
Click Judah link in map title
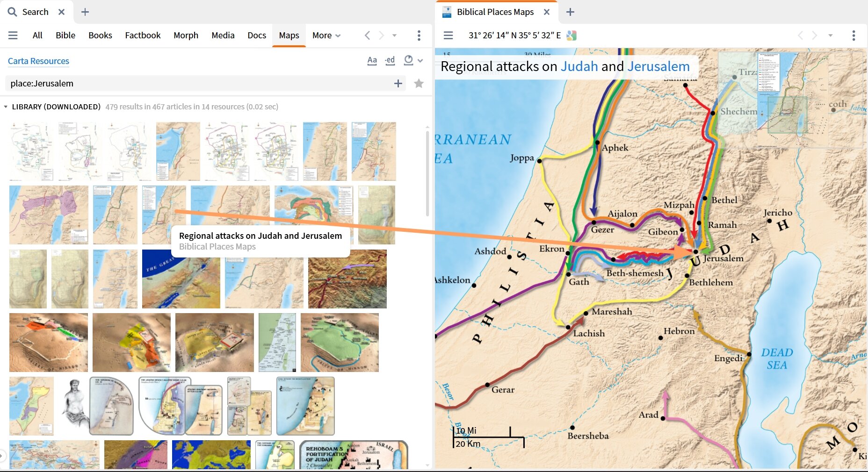click(x=579, y=66)
